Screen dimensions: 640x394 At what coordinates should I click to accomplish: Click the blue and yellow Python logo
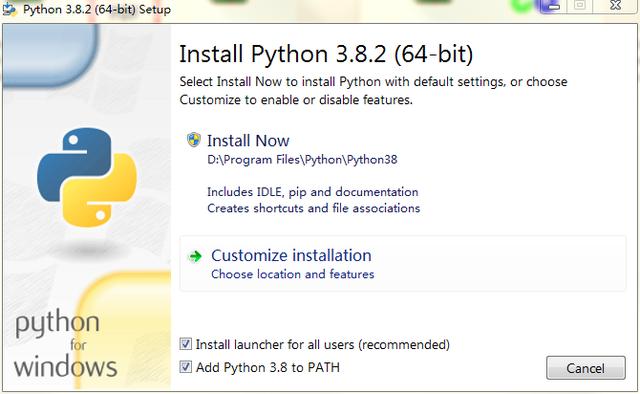pos(87,177)
